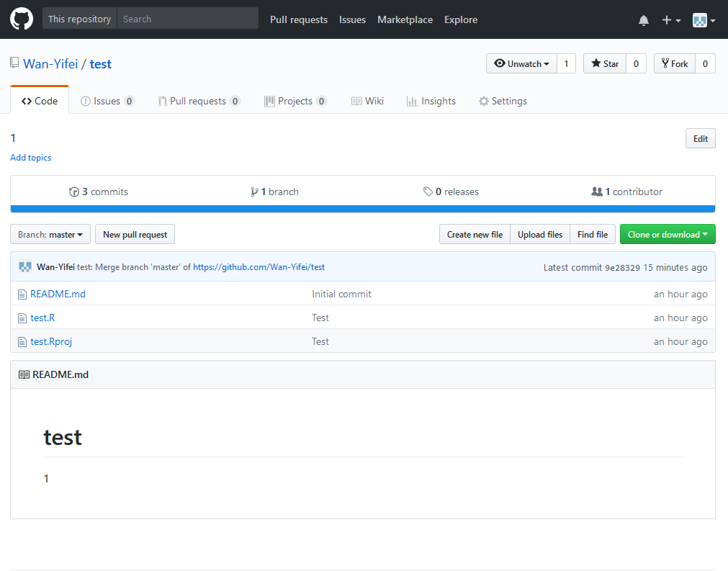Open Marketplace in top navigation
This screenshot has width=728, height=571.
click(405, 19)
